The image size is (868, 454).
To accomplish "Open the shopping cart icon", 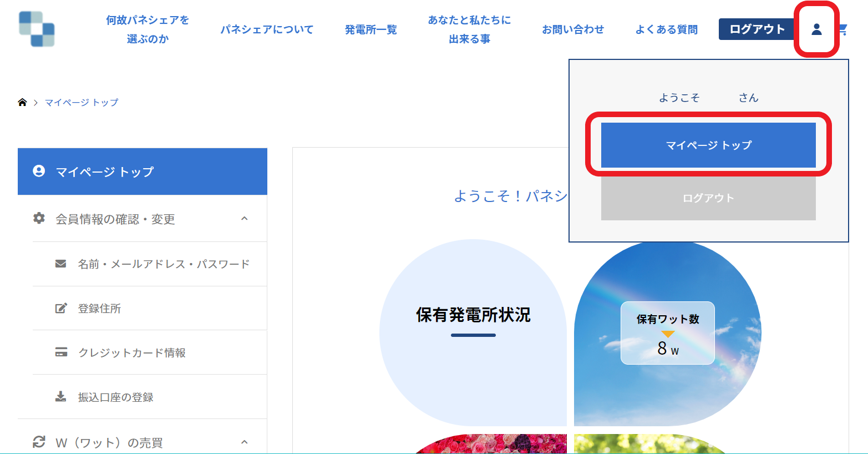I will [844, 29].
